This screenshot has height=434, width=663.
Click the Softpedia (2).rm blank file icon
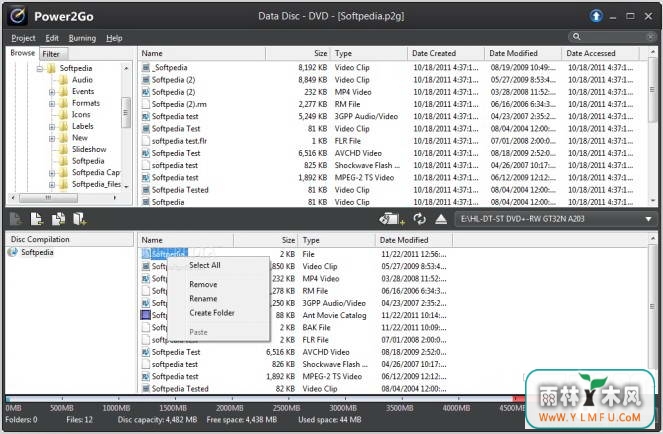click(146, 104)
